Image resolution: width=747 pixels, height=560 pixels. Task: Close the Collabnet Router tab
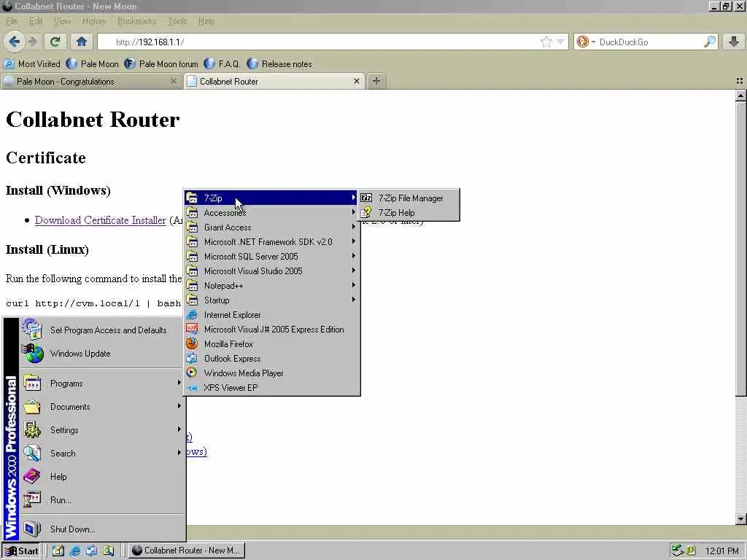coord(356,82)
